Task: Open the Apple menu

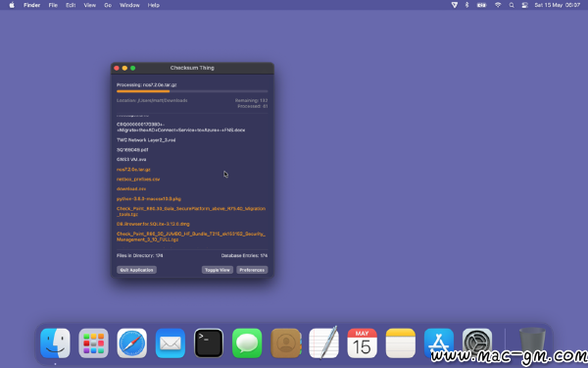Action: 12,5
